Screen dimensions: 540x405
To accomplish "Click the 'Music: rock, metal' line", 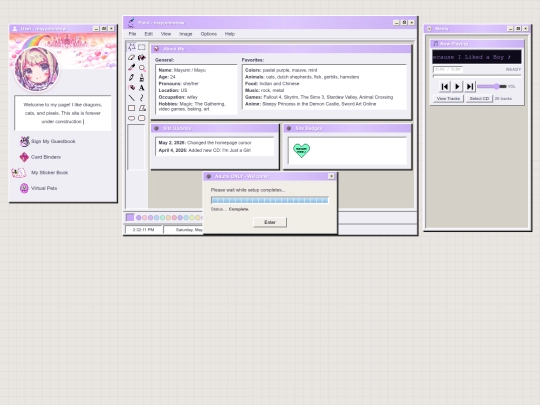I will 264,90.
